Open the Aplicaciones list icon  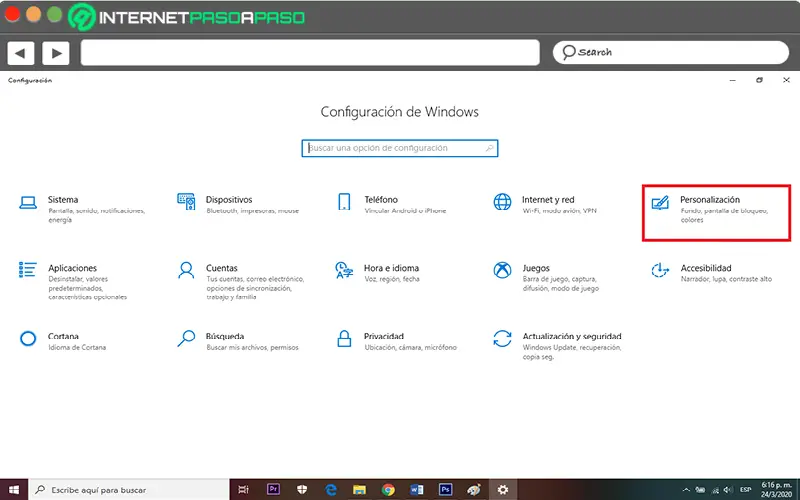click(x=28, y=270)
